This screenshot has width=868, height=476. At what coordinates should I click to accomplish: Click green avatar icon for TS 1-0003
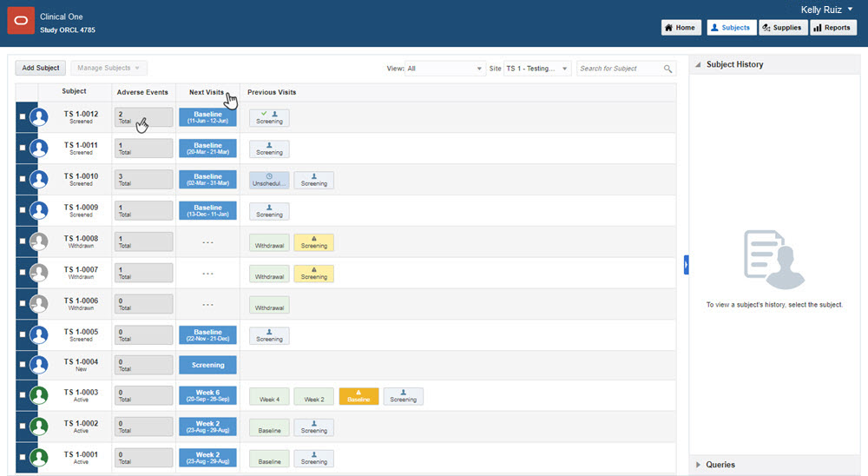pos(39,395)
